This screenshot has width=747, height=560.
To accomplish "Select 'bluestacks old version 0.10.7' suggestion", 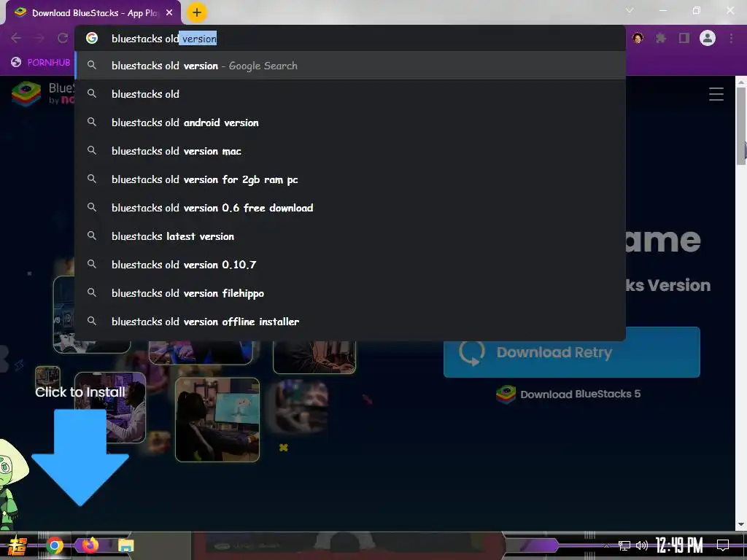I will [x=350, y=264].
